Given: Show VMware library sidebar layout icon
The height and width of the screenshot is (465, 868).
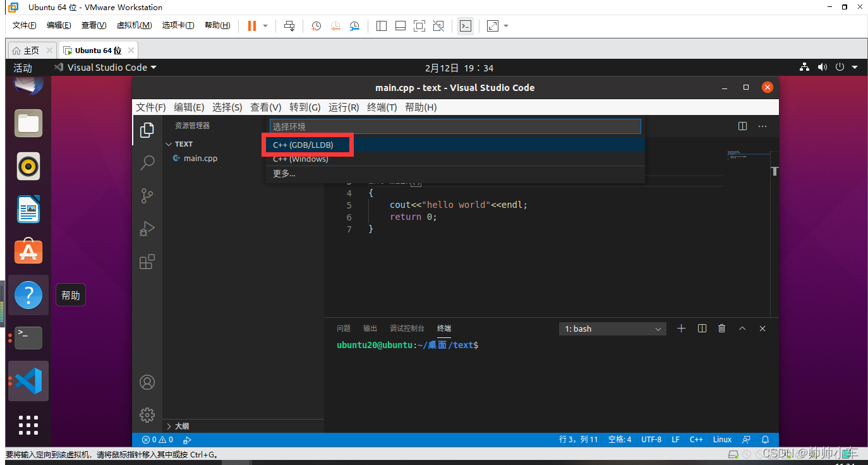Looking at the screenshot, I should point(382,26).
